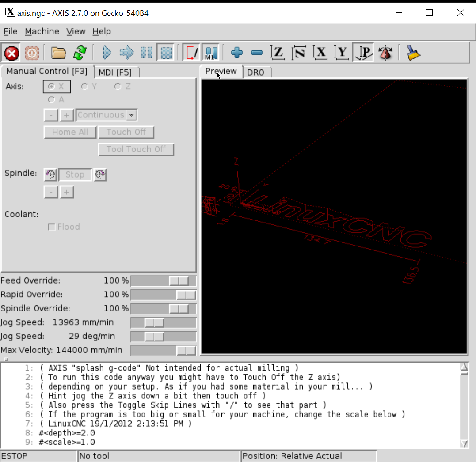Switch to the DRO tab

(255, 72)
